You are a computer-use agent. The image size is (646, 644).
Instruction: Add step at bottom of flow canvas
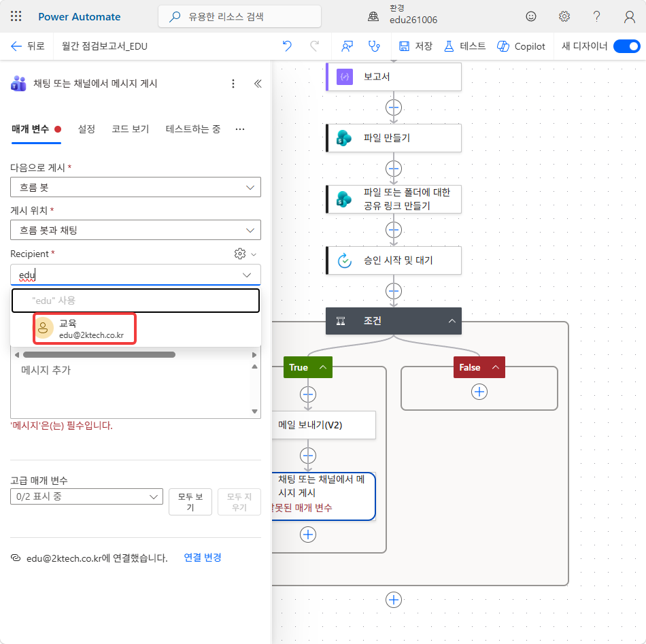click(x=394, y=600)
